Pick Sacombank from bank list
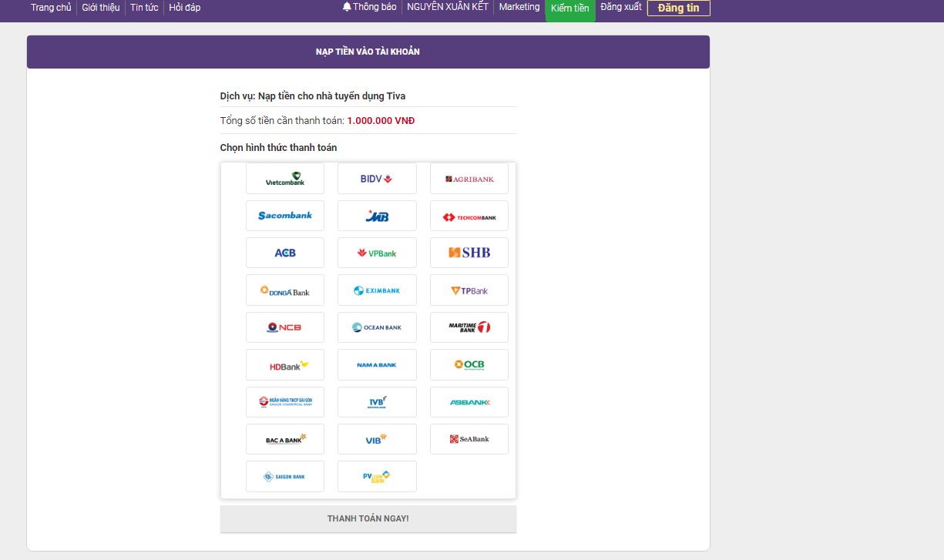This screenshot has width=944, height=560. coord(284,216)
